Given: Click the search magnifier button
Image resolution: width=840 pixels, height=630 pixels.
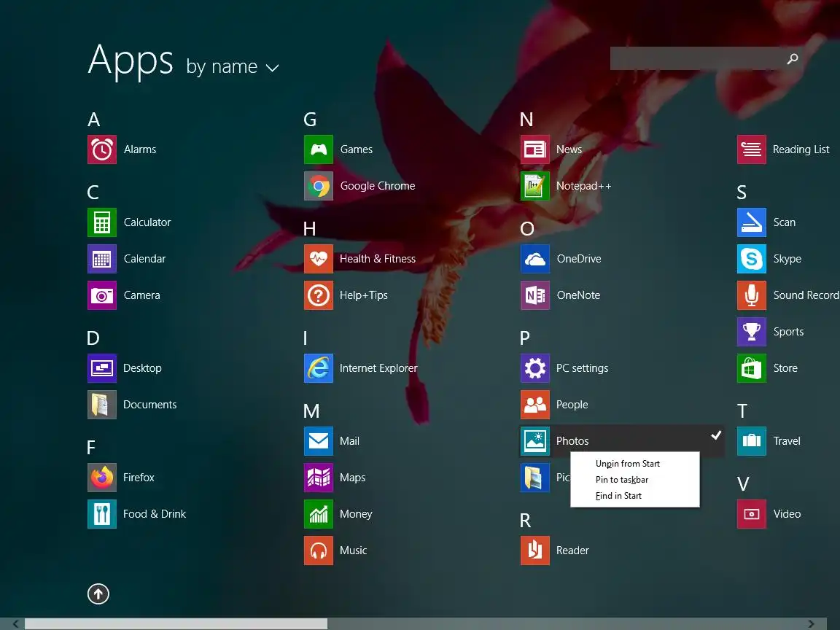Looking at the screenshot, I should (x=793, y=58).
